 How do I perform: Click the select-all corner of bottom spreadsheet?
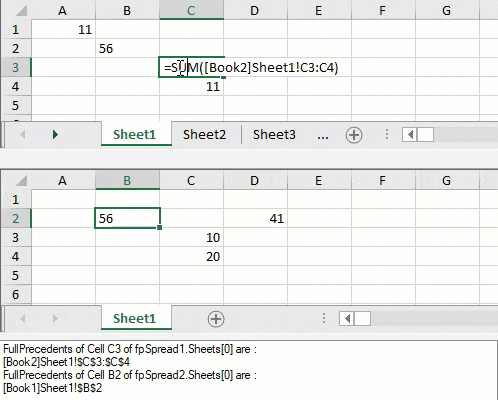pyautogui.click(x=21, y=181)
